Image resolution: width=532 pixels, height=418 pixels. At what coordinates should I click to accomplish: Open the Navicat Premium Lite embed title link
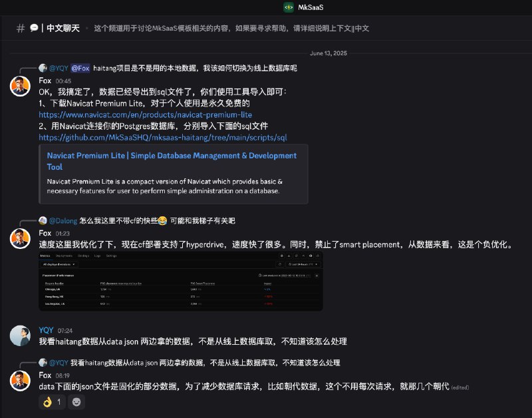(x=172, y=161)
